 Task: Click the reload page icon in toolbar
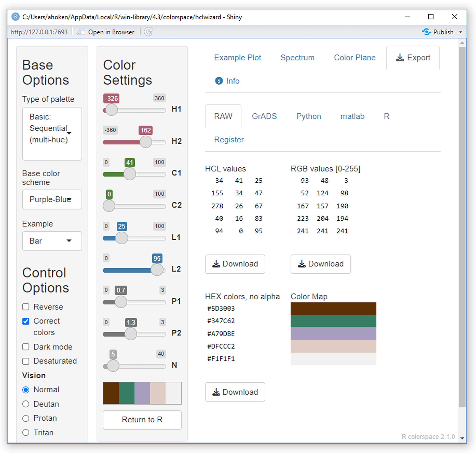coord(148,32)
